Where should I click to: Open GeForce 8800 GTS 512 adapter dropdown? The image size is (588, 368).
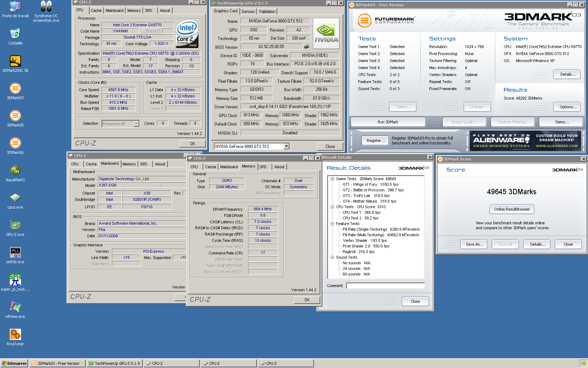tap(286, 146)
